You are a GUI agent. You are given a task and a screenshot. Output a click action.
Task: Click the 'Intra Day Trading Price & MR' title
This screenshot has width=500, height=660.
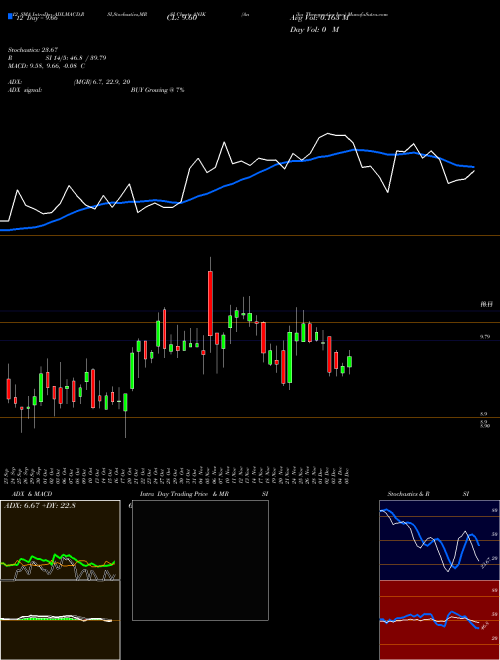click(x=185, y=494)
